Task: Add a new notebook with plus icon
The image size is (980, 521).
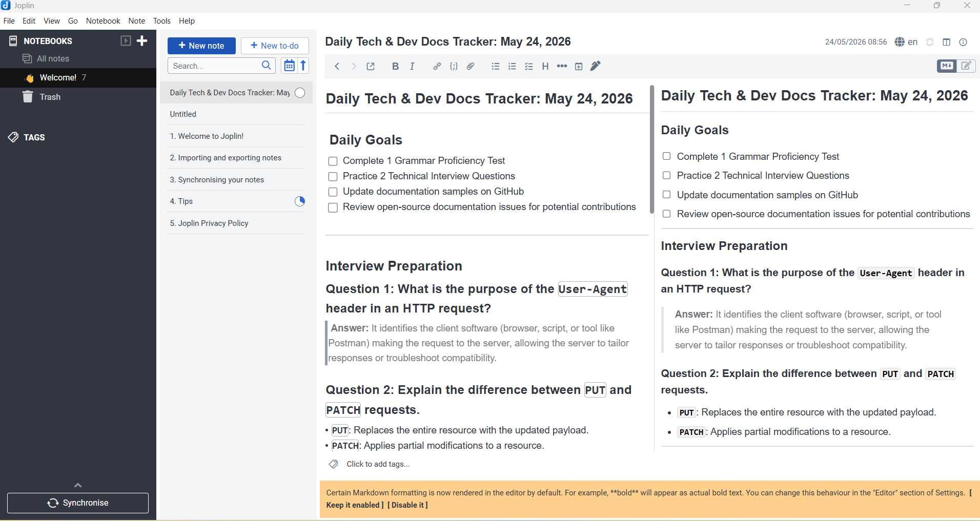Action: click(x=142, y=40)
